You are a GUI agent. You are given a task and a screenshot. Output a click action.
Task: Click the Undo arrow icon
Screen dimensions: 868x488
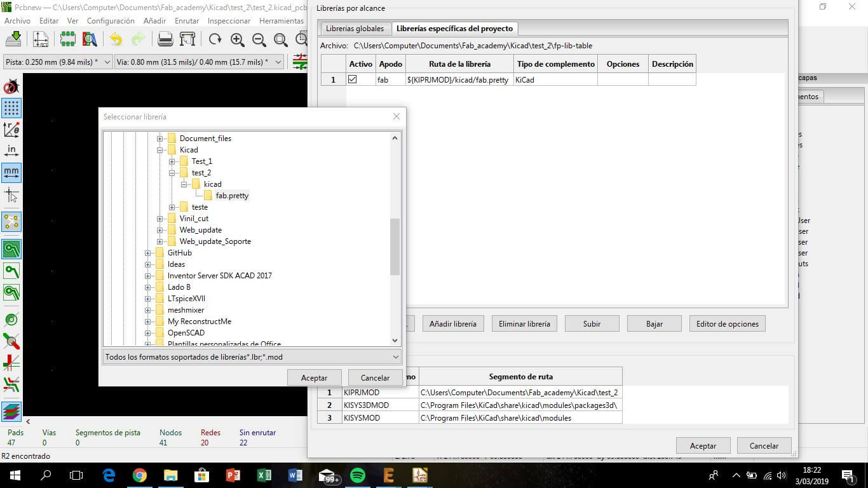[116, 39]
